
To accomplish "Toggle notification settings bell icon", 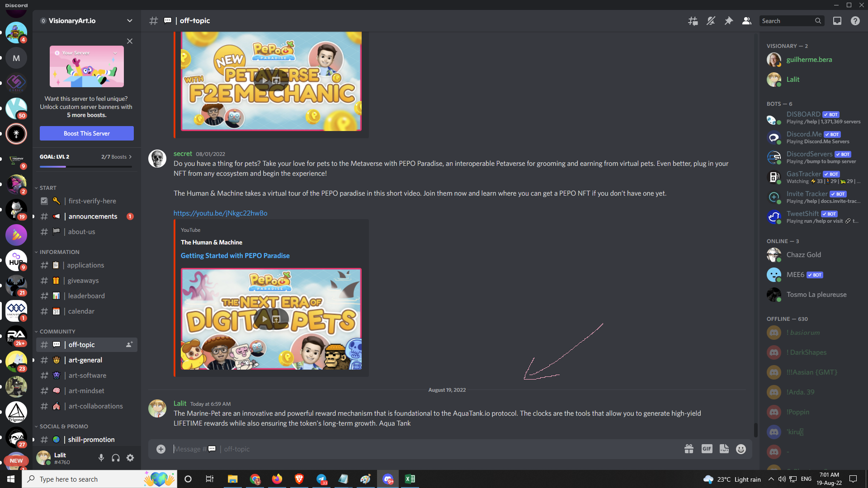I will click(x=711, y=21).
